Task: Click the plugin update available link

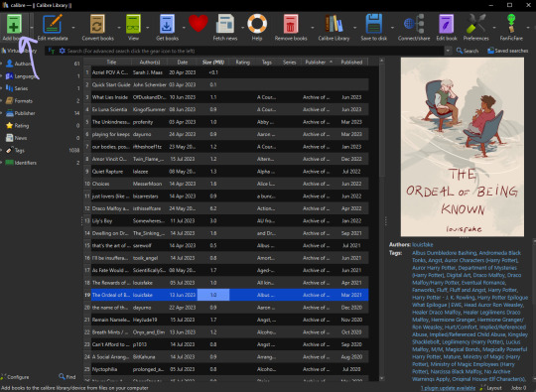Action: [x=448, y=388]
